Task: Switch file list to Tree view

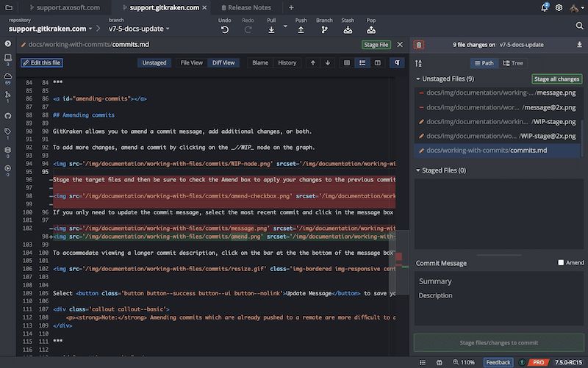Action: 512,63
